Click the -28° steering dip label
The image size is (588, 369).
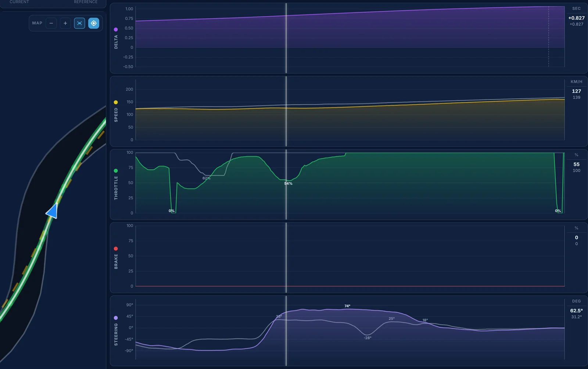click(367, 338)
